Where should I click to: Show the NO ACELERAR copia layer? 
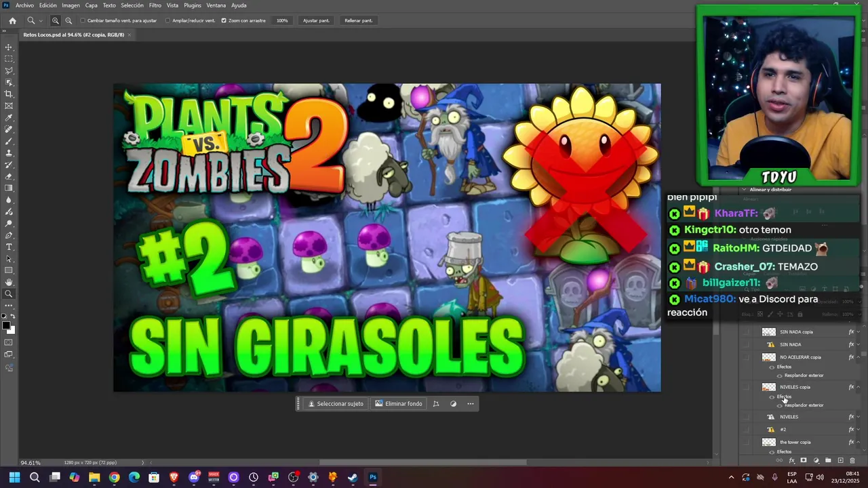click(x=747, y=357)
